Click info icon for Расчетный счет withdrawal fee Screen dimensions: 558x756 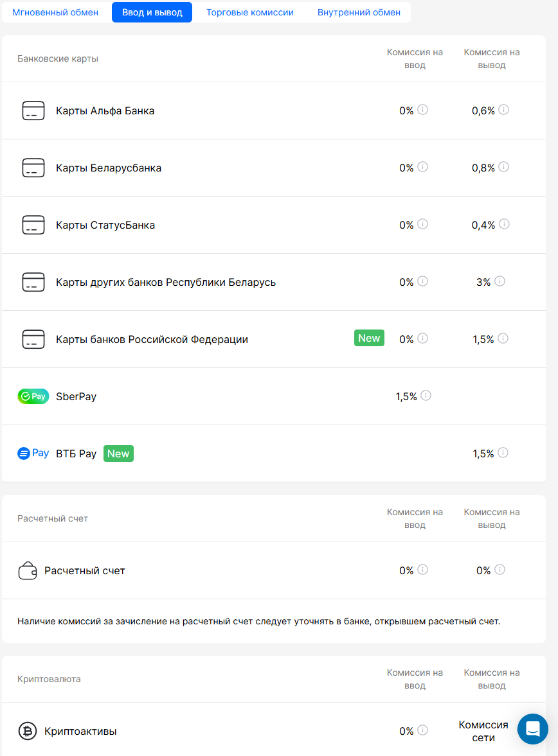[500, 570]
